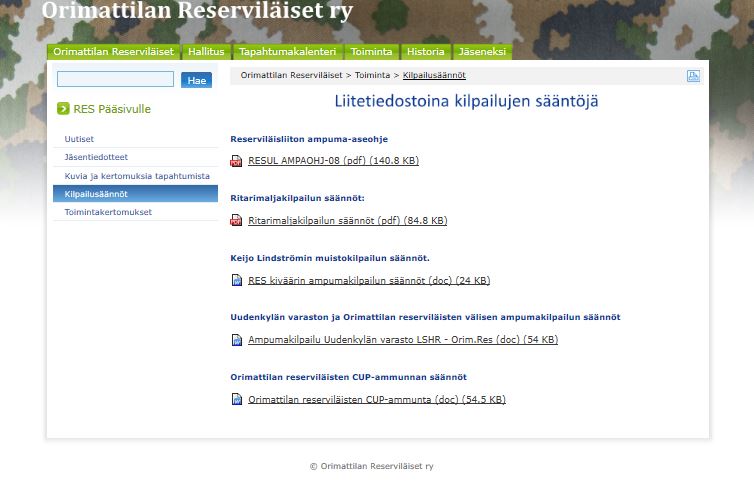754x488 pixels.
Task: Open the Orimattilan Reserviläiset tab
Action: pyautogui.click(x=114, y=52)
